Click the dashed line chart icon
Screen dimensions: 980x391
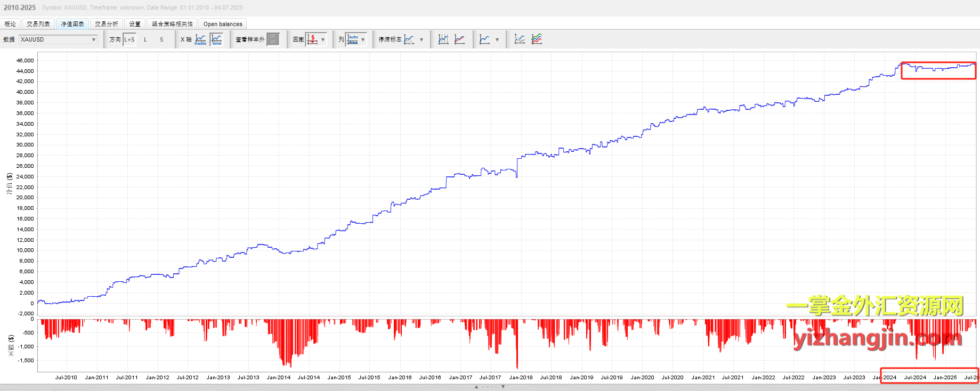coord(520,39)
